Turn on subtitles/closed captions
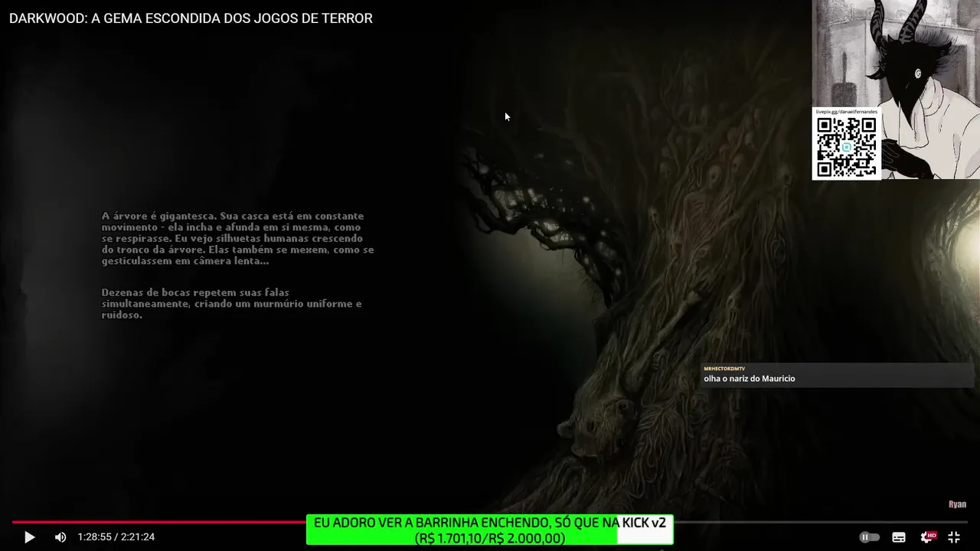The height and width of the screenshot is (551, 980). pyautogui.click(x=899, y=537)
